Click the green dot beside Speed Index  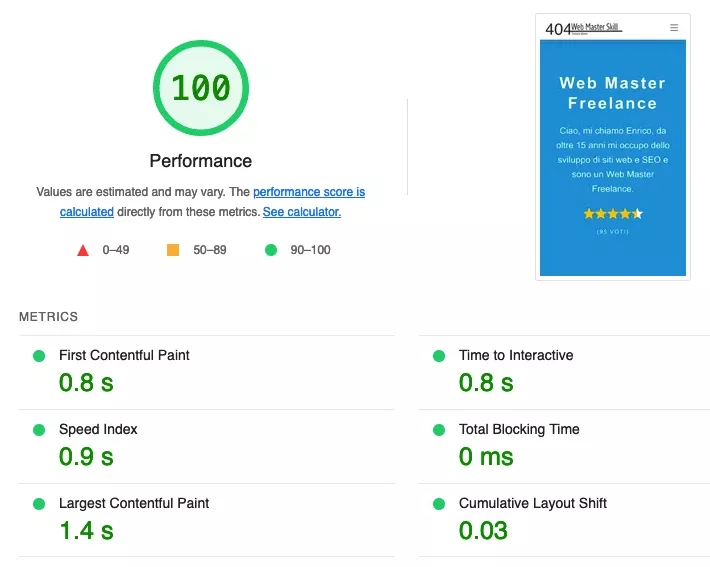pos(39,430)
